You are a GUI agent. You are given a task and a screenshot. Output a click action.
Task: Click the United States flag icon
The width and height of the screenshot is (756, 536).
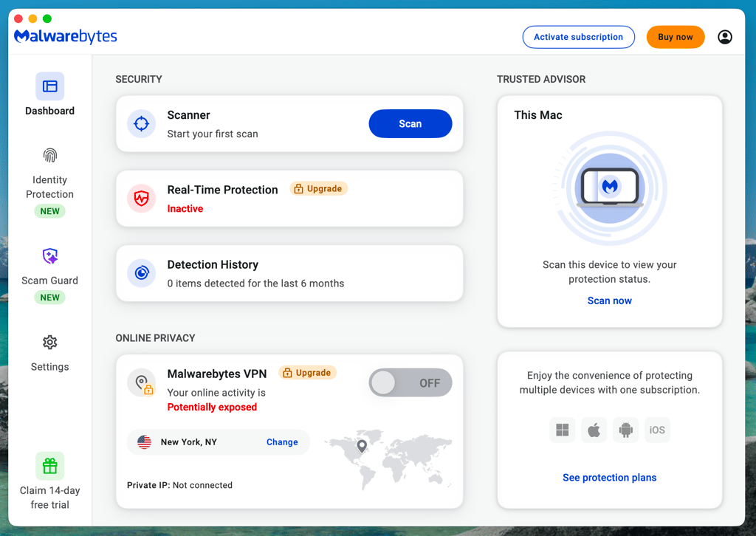pyautogui.click(x=144, y=442)
